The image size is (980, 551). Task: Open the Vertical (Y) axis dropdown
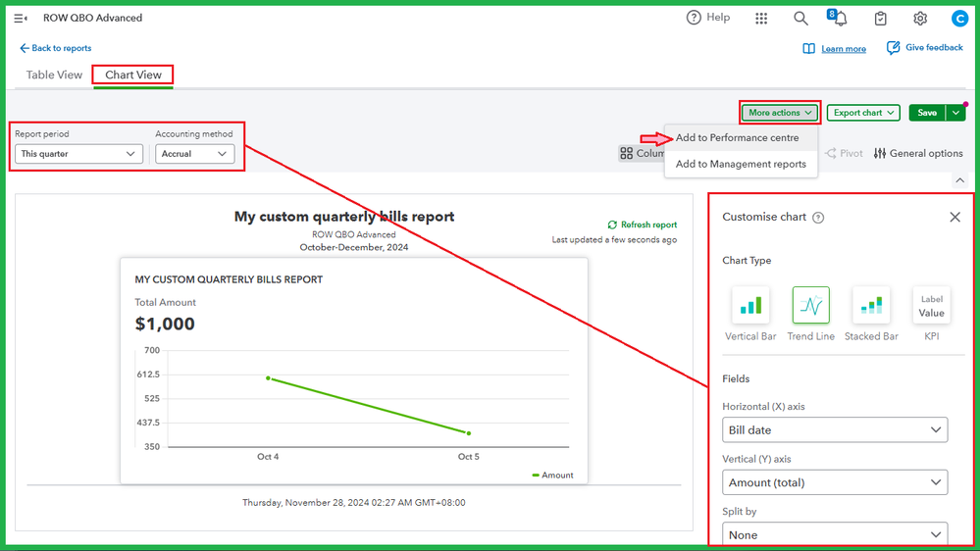[835, 482]
